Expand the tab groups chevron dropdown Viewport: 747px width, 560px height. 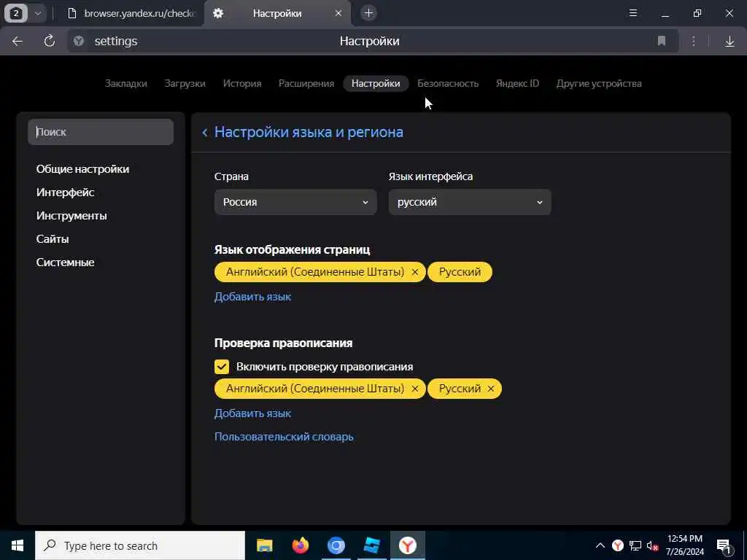pos(38,13)
